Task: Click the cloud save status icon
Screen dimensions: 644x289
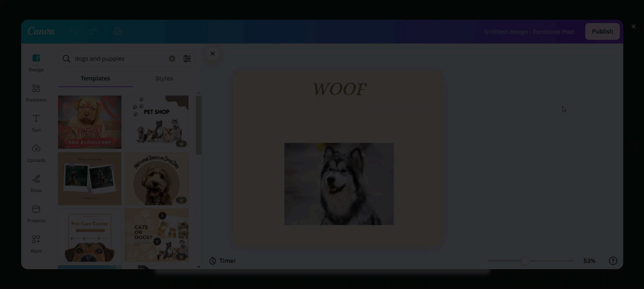Action: 118,31
